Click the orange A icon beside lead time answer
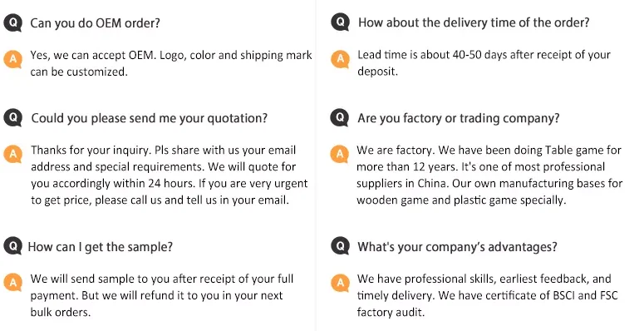Image resolution: width=644 pixels, height=331 pixels. point(340,59)
